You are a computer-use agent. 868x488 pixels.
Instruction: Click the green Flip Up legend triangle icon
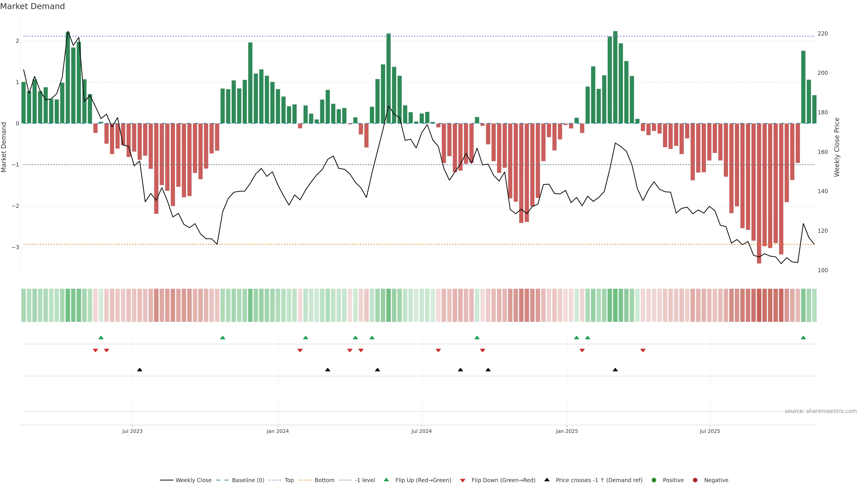pos(387,480)
